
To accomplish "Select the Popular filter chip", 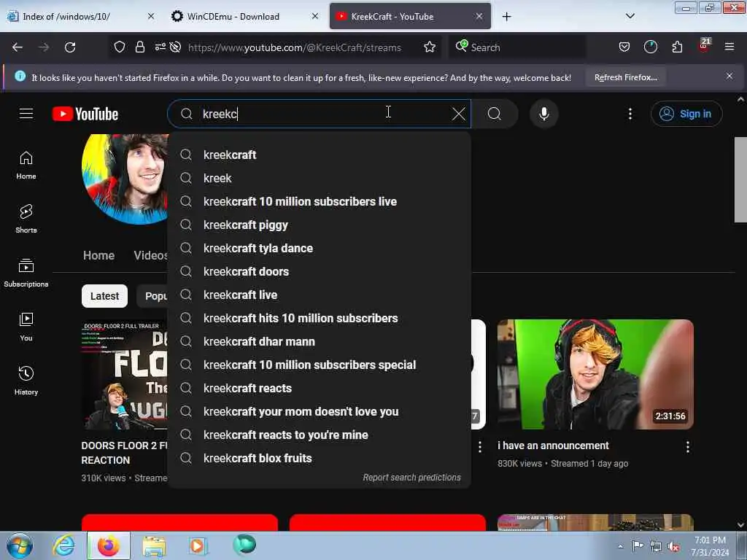I will 152,296.
